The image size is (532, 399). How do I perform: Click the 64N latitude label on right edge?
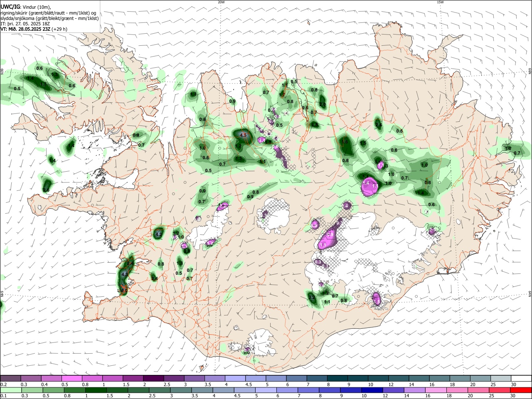click(x=530, y=294)
